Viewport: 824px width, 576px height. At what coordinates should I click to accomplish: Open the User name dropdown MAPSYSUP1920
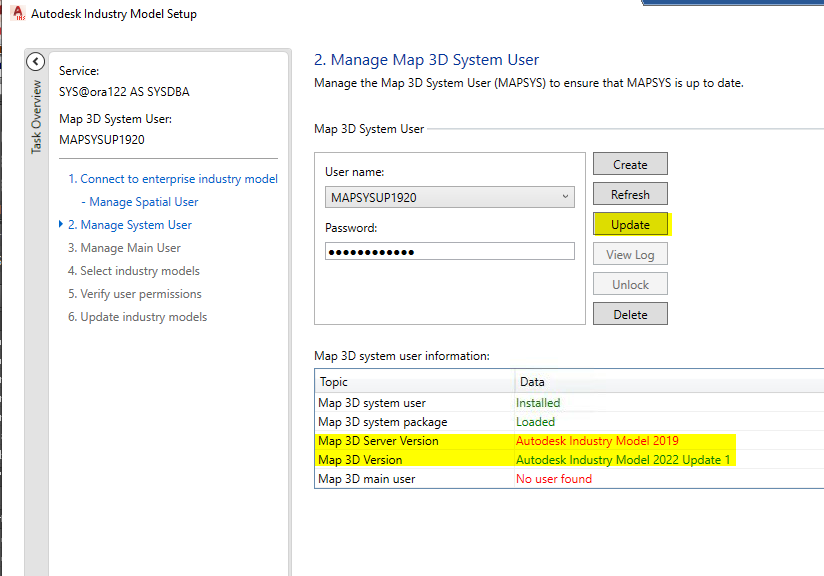tap(450, 197)
